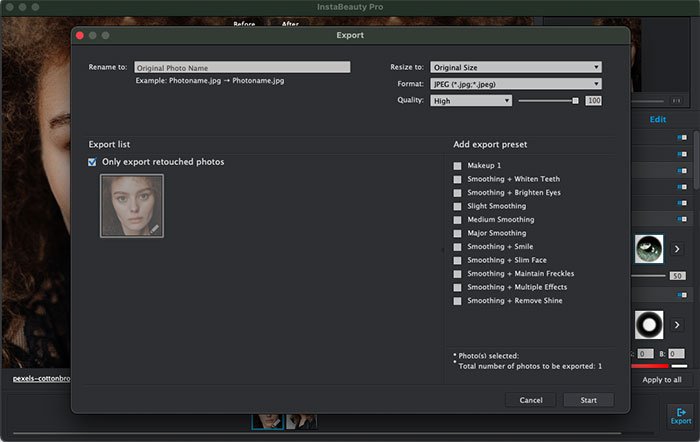
Task: Open the arrow beside the eye lens thumbnail
Action: [x=677, y=249]
